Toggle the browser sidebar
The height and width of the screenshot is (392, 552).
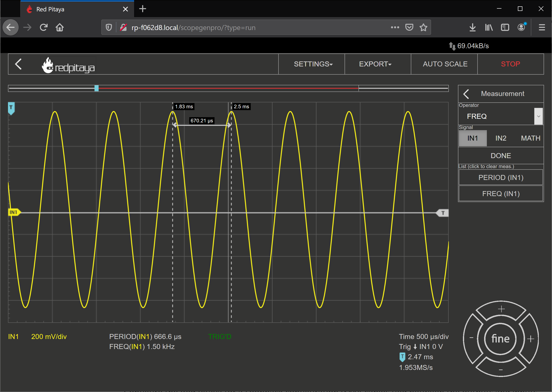pos(505,27)
